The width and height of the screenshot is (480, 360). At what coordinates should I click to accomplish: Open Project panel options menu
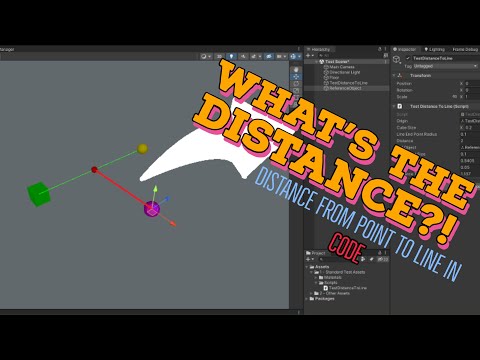point(386,253)
